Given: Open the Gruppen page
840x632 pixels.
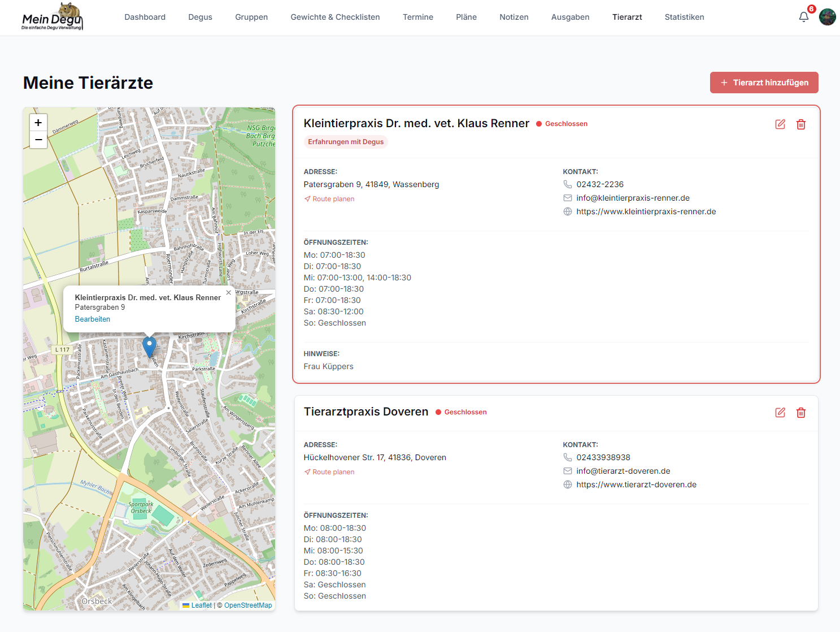Looking at the screenshot, I should 251,17.
